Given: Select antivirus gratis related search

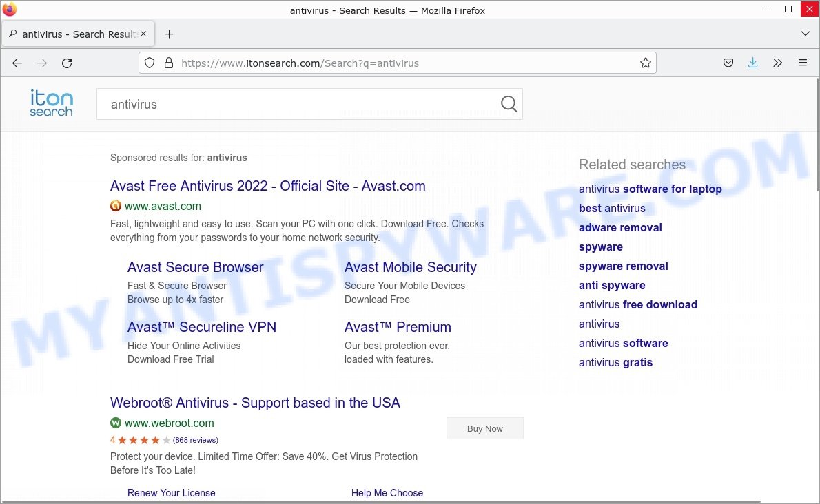Looking at the screenshot, I should tap(615, 362).
